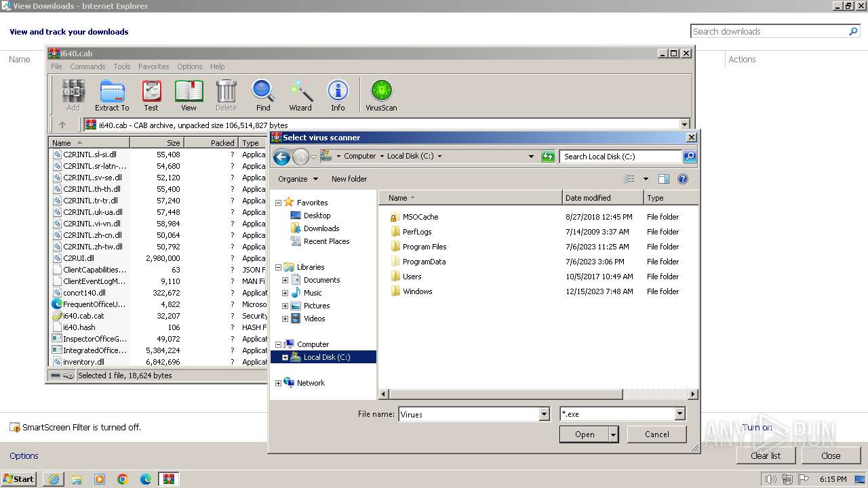Image resolution: width=868 pixels, height=488 pixels.
Task: Click the Start button
Action: click(19, 479)
